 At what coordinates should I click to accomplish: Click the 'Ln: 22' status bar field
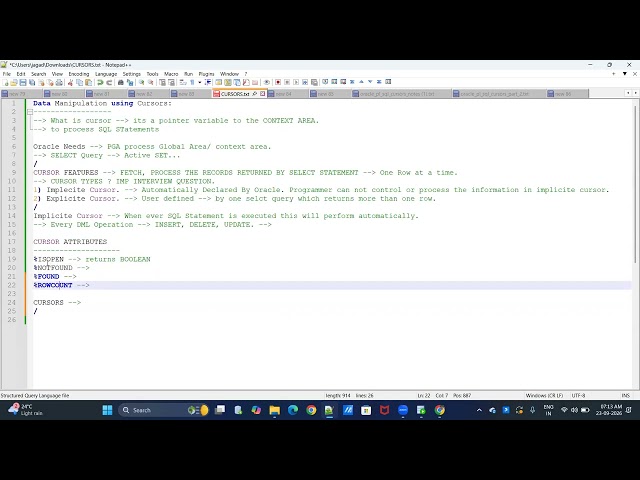coord(424,396)
